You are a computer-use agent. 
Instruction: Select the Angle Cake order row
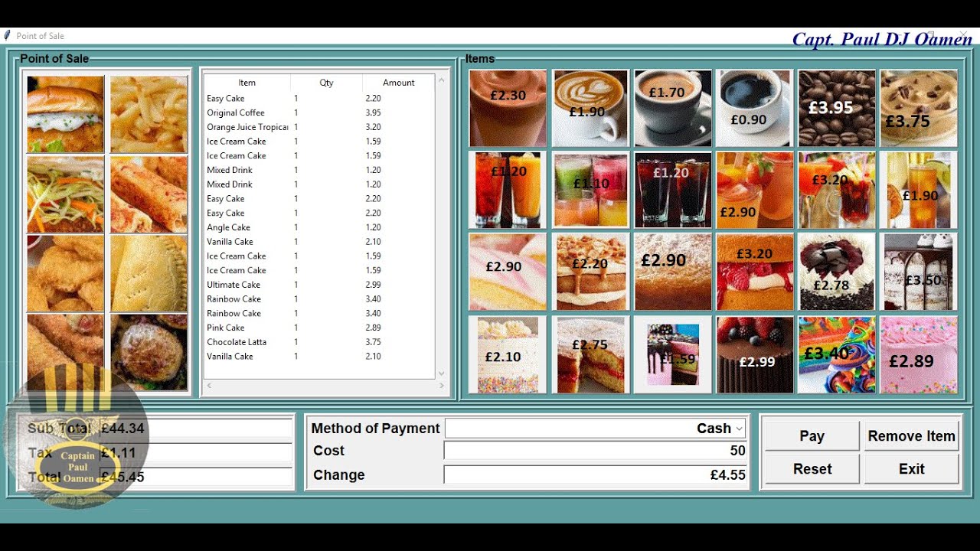coord(318,227)
